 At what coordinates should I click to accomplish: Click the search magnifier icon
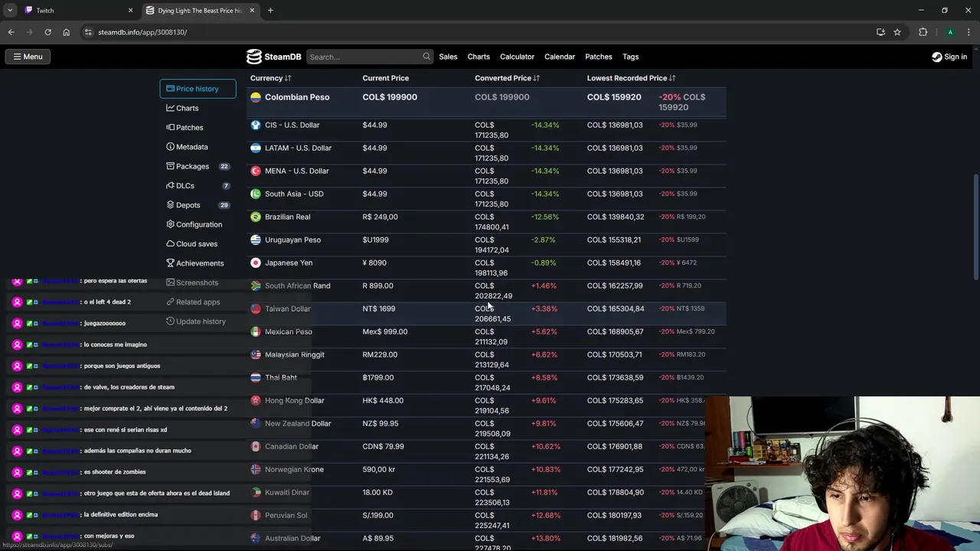426,57
